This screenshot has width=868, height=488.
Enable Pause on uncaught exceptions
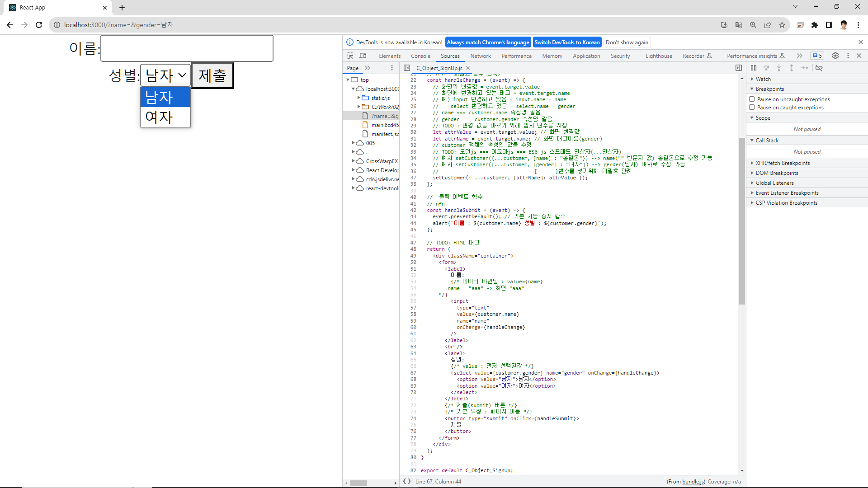pyautogui.click(x=752, y=99)
